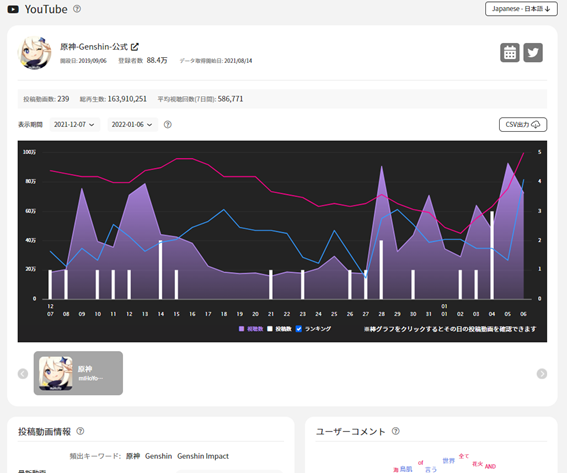Click the CSV出力 export button
Image resolution: width=567 pixels, height=473 pixels.
click(x=523, y=124)
